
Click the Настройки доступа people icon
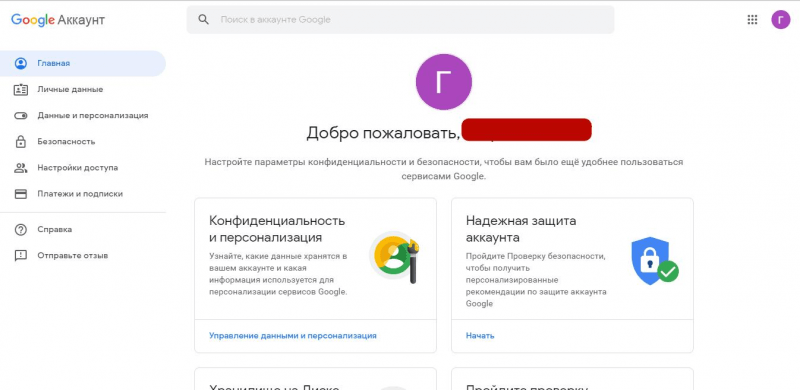(x=20, y=168)
